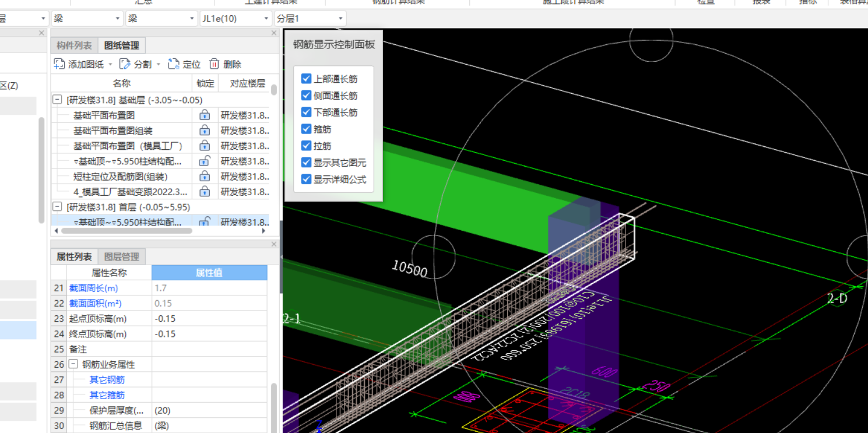Click 截面周长(m) property name

tap(93, 288)
